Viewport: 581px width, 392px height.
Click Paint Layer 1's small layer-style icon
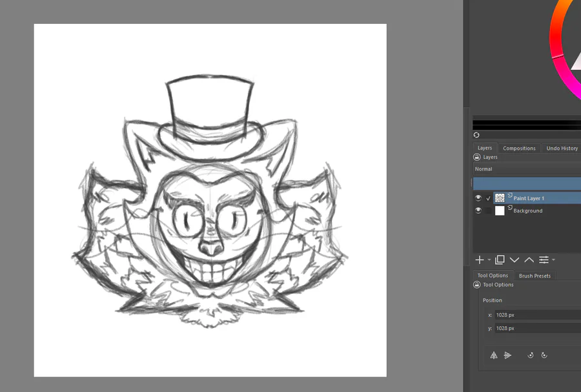tap(510, 195)
